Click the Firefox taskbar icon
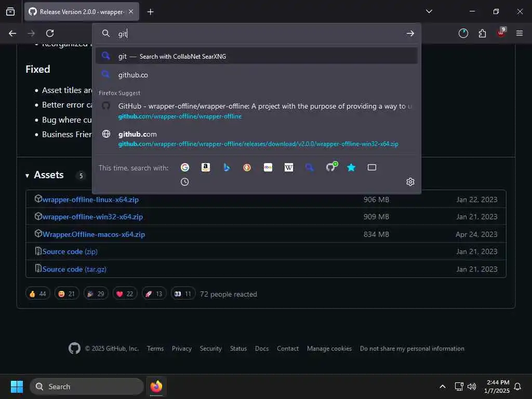 tap(156, 387)
